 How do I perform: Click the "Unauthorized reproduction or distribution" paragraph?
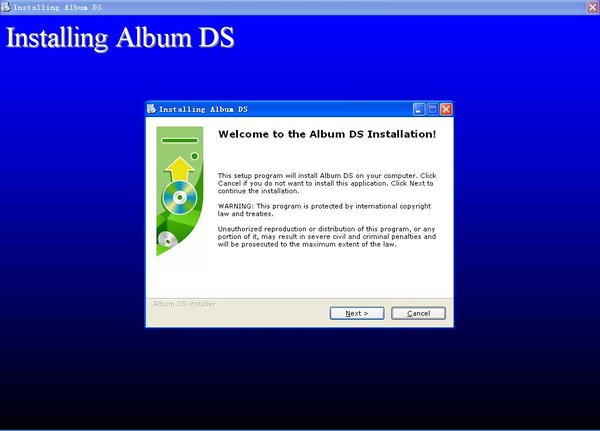click(327, 237)
